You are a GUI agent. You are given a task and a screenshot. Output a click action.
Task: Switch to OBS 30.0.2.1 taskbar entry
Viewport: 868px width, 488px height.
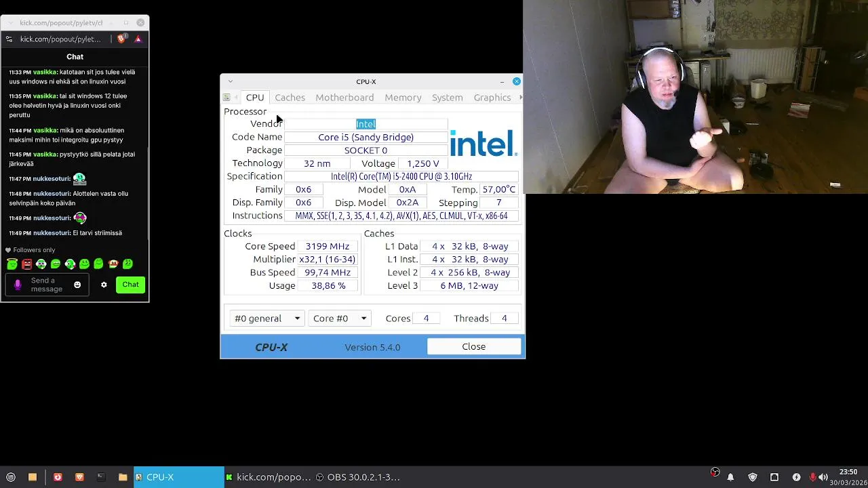point(359,477)
